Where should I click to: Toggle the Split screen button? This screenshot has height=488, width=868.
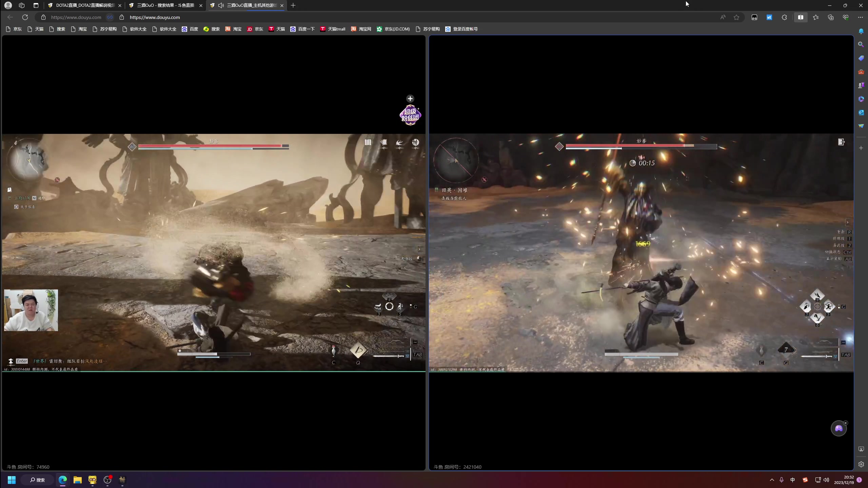click(x=801, y=17)
